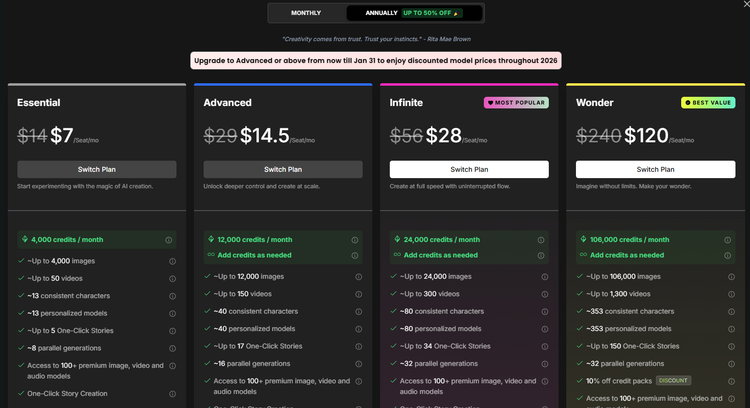Open info icon for 4,000 credits / month

click(168, 240)
